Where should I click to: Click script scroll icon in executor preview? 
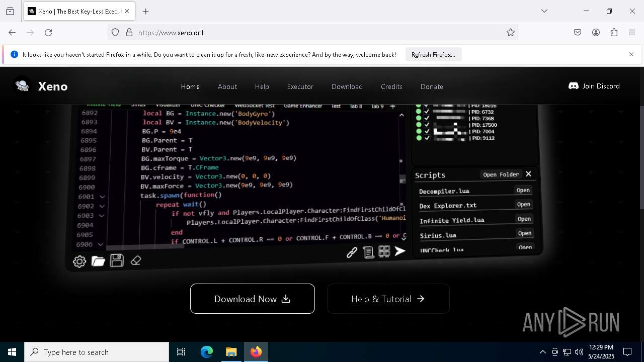click(368, 252)
